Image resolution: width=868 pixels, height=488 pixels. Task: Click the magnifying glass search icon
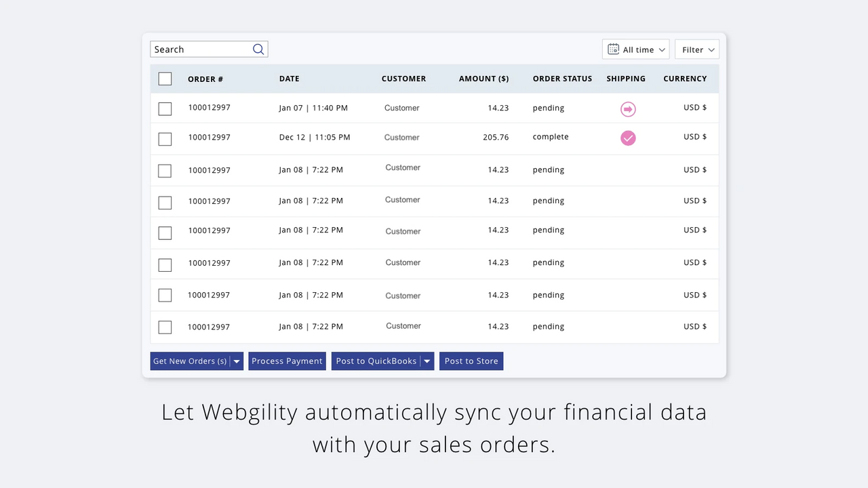pyautogui.click(x=258, y=49)
